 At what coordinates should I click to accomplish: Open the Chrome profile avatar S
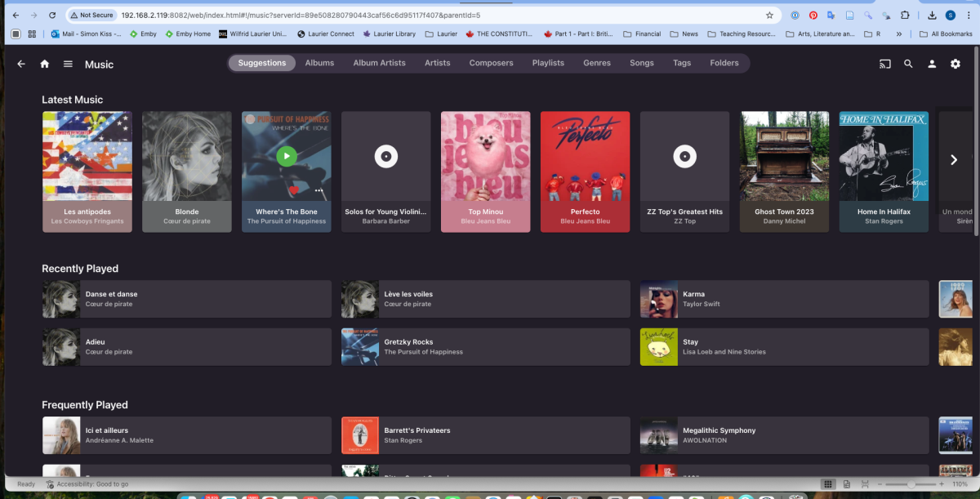pos(951,16)
